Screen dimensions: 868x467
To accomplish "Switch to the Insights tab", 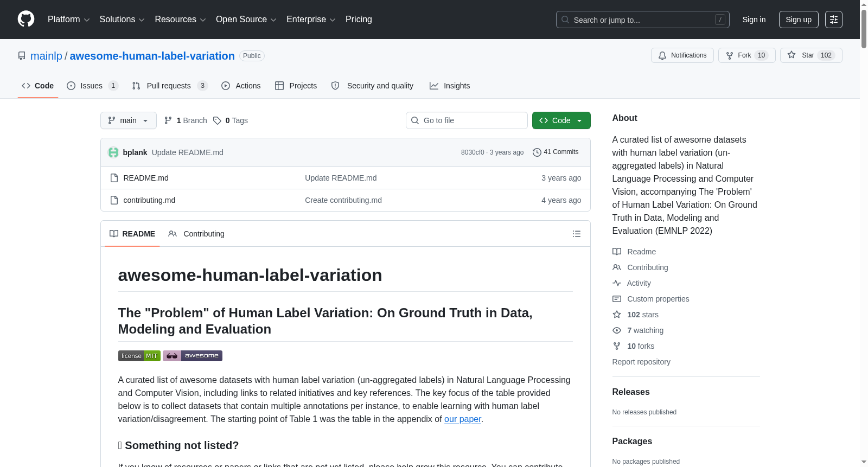I will 450,86.
